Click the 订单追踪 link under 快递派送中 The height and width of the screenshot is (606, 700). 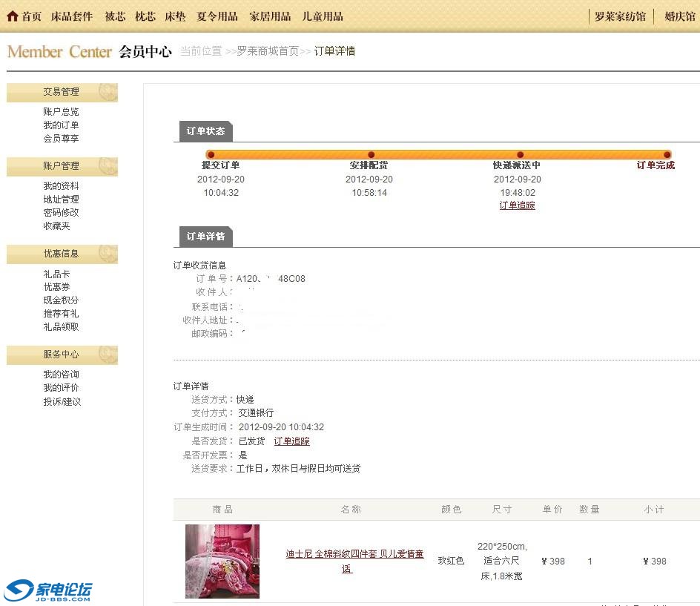pyautogui.click(x=517, y=205)
